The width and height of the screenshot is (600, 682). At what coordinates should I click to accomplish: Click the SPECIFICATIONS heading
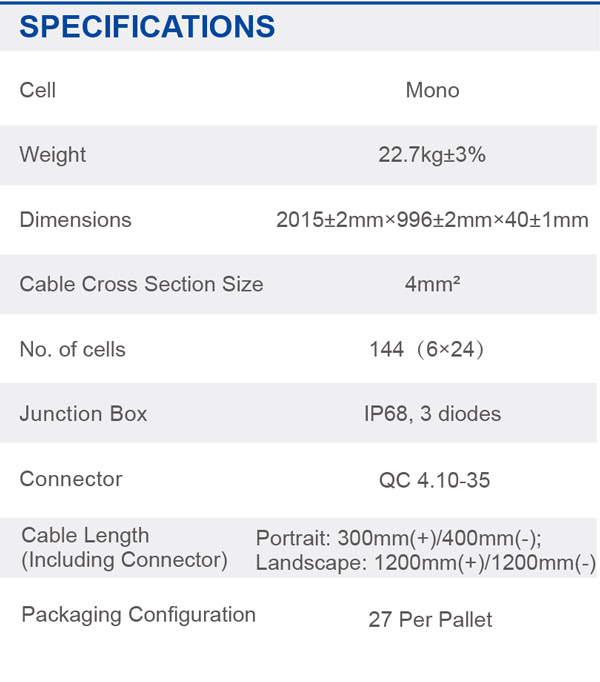pyautogui.click(x=147, y=26)
